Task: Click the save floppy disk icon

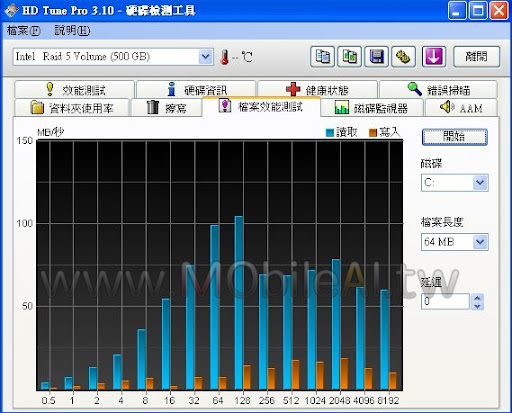Action: (x=376, y=57)
